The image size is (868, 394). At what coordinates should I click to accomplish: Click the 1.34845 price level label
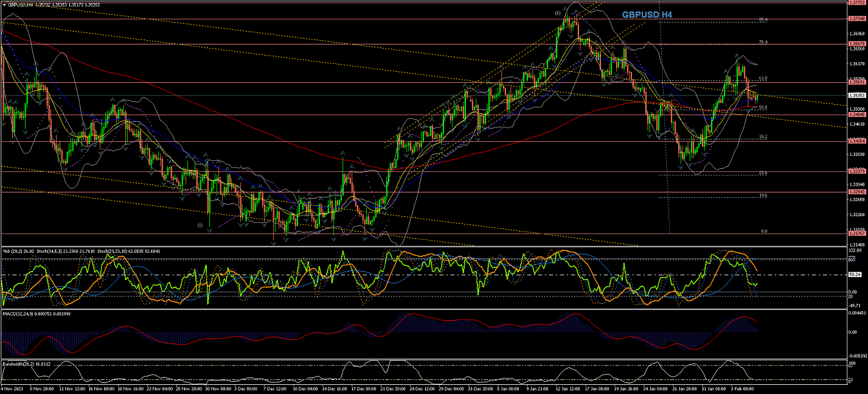pyautogui.click(x=856, y=114)
